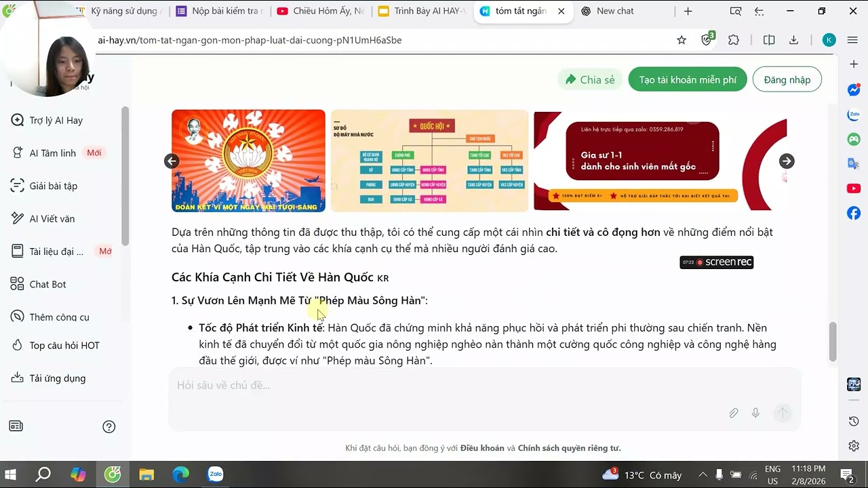Open the Đoàn kết orange poster thumbnail
The height and width of the screenshot is (488, 868).
pyautogui.click(x=248, y=161)
